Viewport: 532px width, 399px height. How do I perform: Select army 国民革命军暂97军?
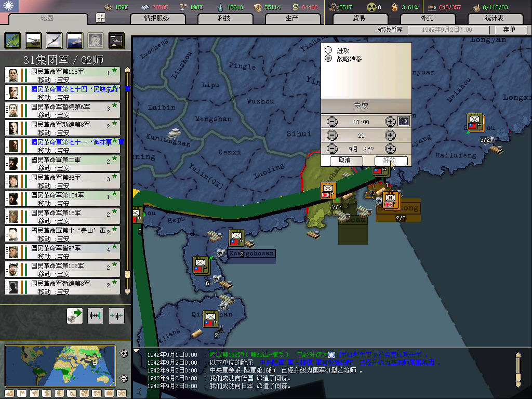tap(62, 251)
